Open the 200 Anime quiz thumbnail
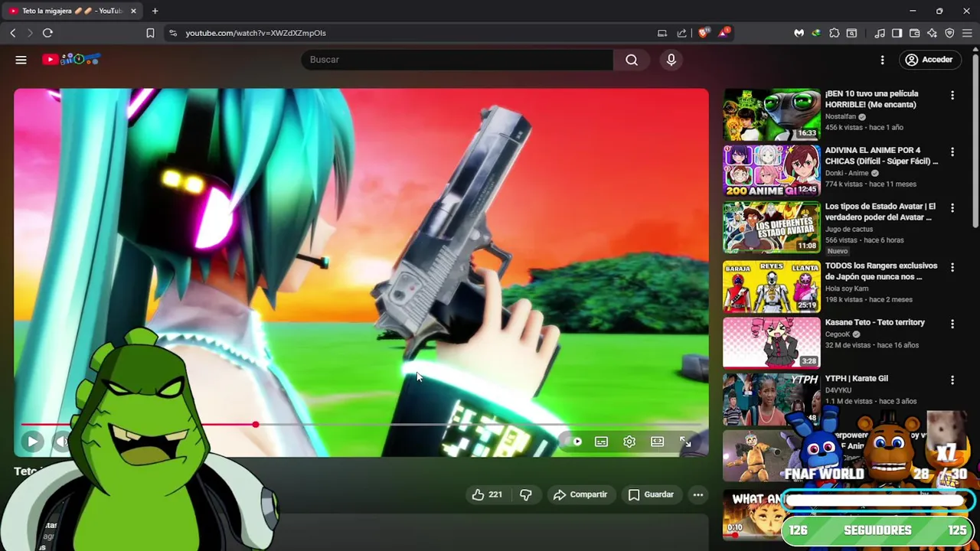Viewport: 980px width, 551px height. (x=772, y=170)
